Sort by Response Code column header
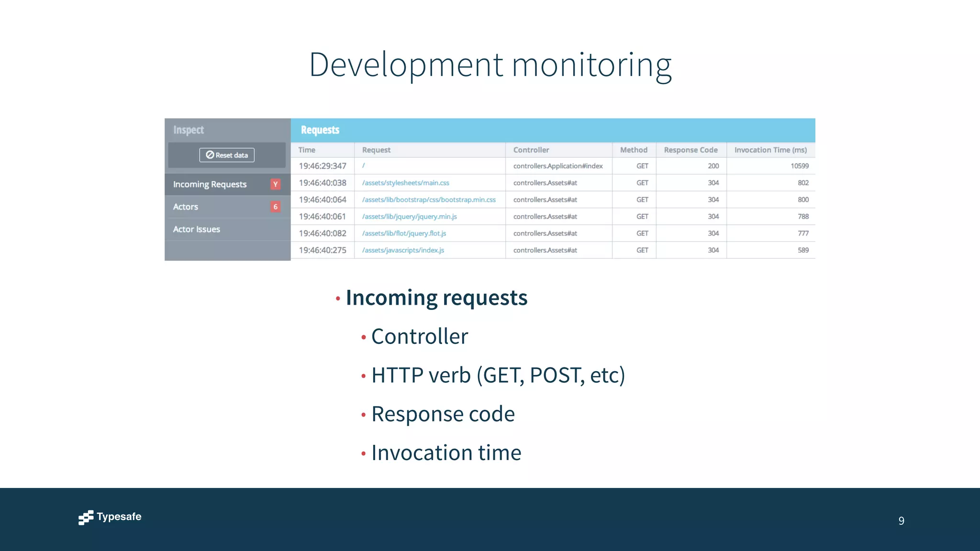 690,150
